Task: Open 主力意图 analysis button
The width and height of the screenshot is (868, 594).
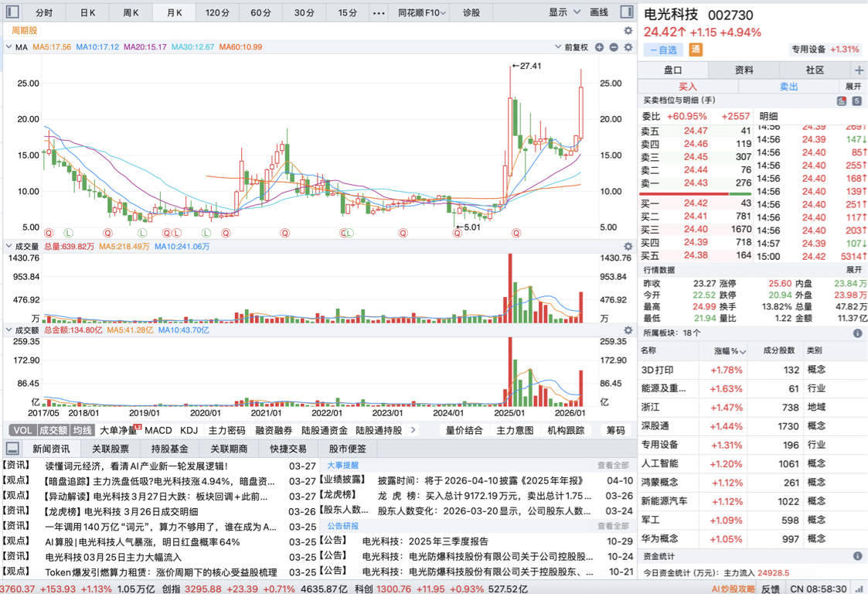Action: [515, 430]
